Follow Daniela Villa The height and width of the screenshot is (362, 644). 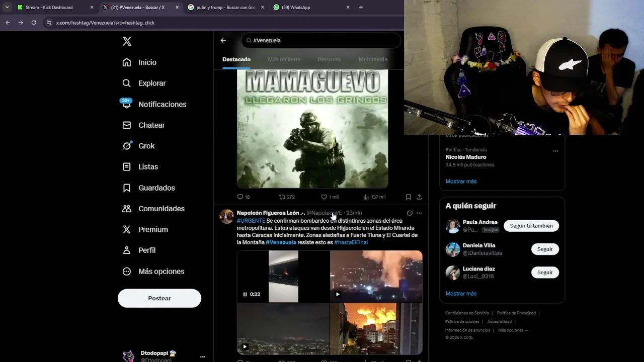[545, 249]
